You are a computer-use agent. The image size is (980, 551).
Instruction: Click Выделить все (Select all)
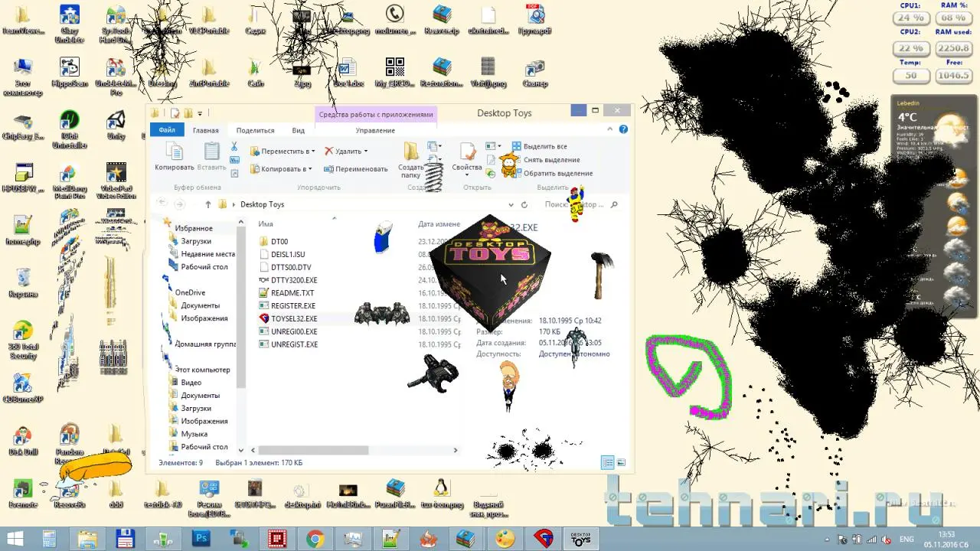pyautogui.click(x=540, y=146)
